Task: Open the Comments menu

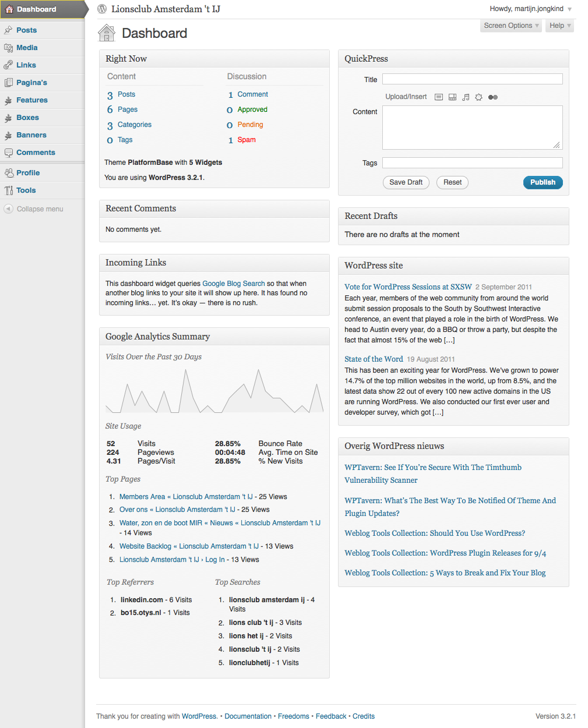Action: [36, 152]
